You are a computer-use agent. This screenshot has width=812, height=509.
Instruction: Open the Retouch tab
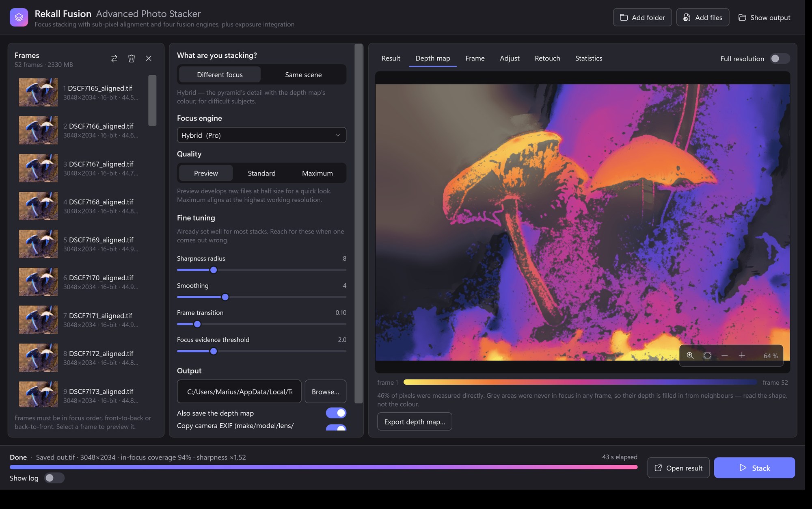coord(547,58)
